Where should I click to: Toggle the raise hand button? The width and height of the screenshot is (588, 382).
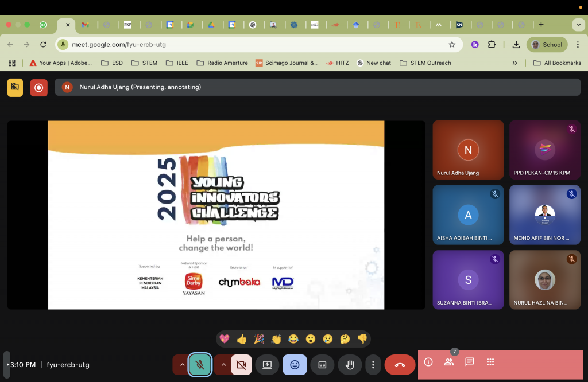(350, 365)
